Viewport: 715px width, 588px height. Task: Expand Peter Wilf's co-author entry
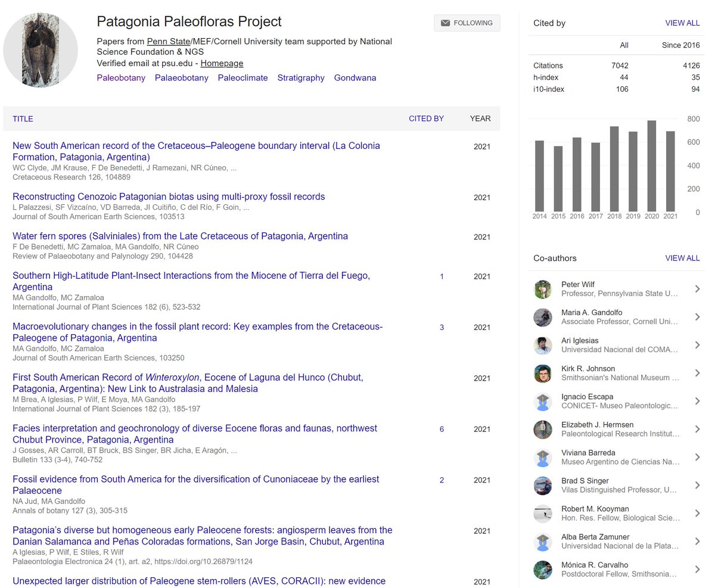click(697, 289)
